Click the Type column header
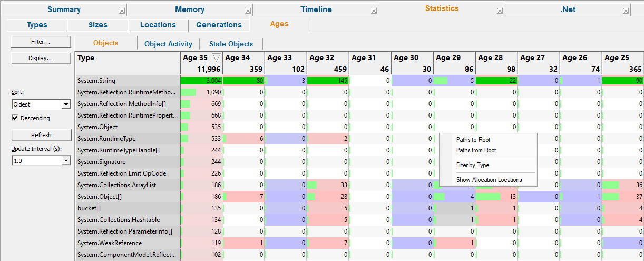The image size is (644, 261). point(128,63)
